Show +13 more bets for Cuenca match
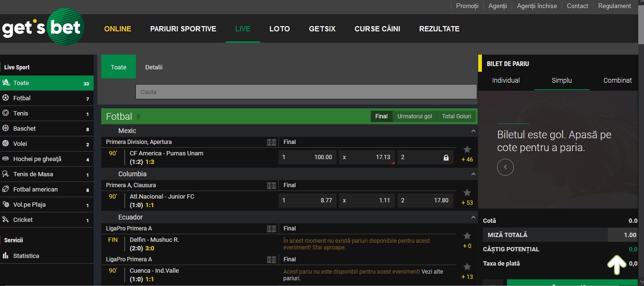 click(x=467, y=277)
